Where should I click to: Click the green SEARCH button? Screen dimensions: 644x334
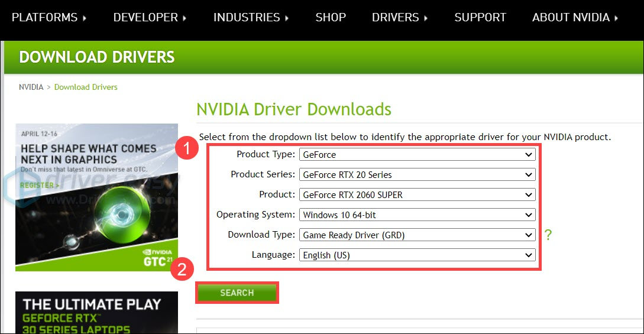(237, 293)
